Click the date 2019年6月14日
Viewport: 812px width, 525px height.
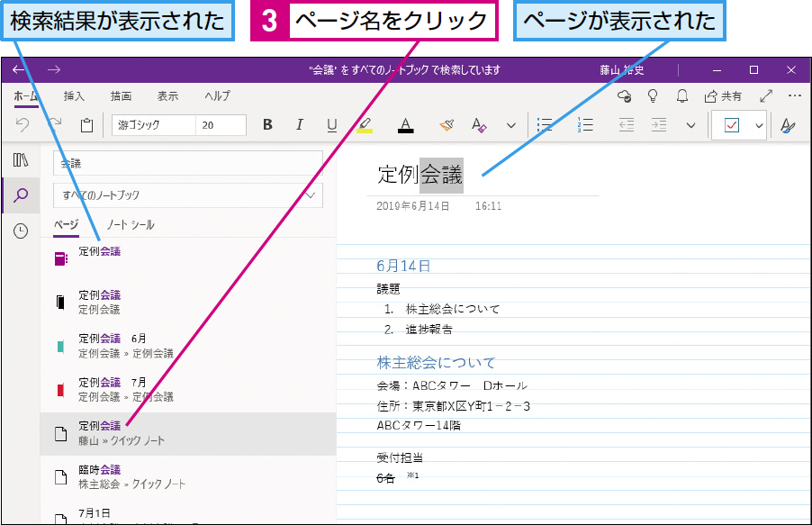click(x=412, y=206)
